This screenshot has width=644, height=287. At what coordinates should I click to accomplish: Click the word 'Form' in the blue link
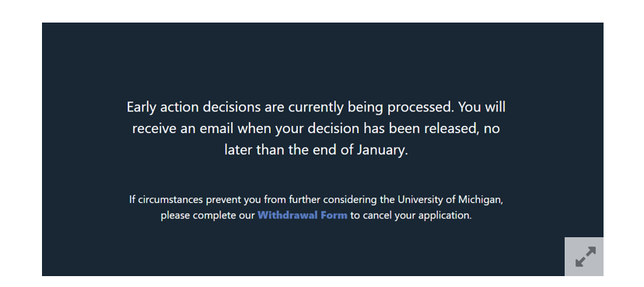click(x=334, y=215)
